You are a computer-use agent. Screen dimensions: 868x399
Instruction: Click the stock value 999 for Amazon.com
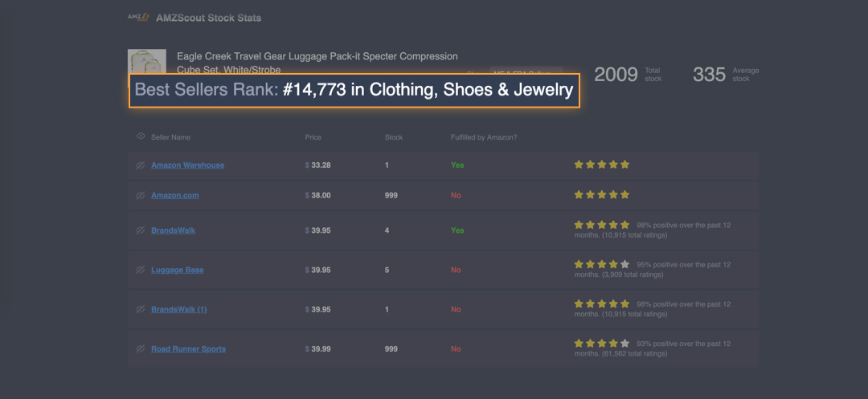click(x=391, y=196)
